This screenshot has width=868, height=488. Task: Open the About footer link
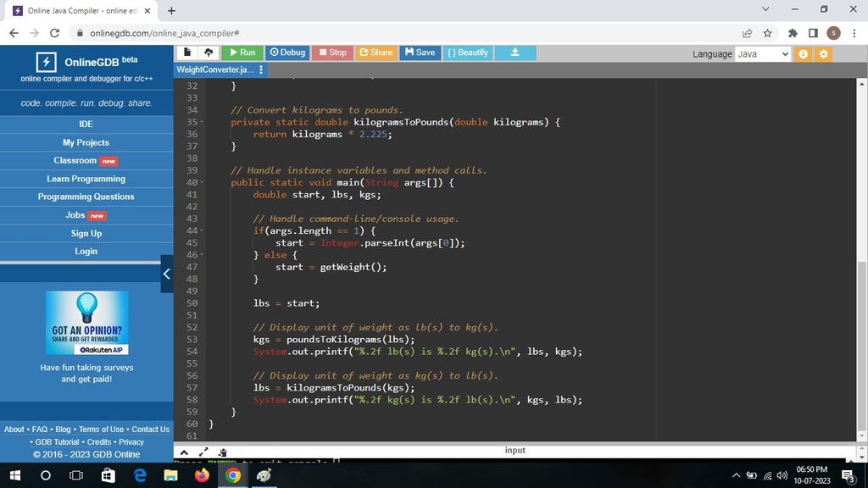click(x=14, y=430)
